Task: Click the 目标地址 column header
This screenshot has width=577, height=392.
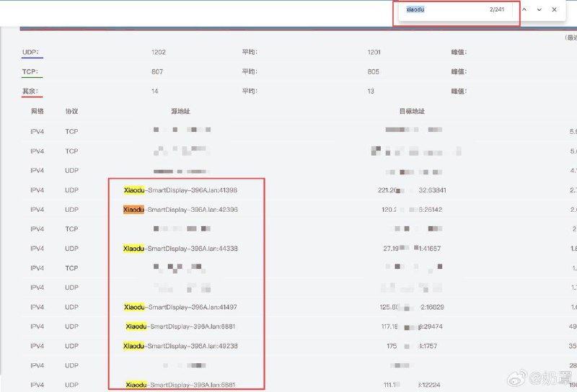Action: (412, 111)
